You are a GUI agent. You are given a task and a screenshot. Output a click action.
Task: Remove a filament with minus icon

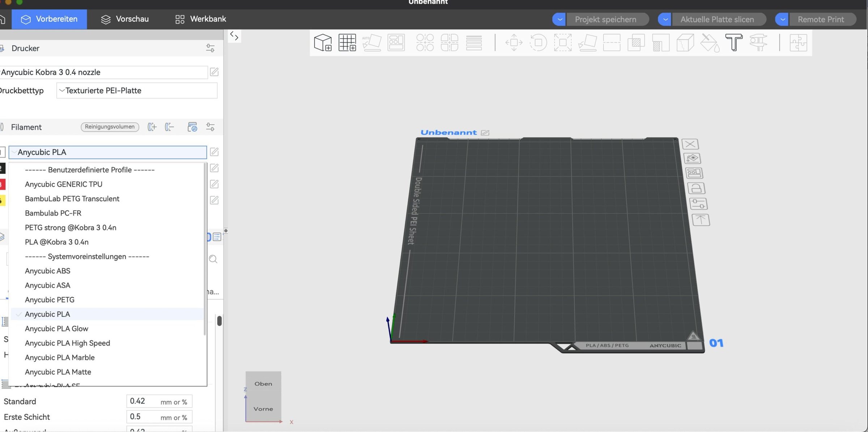click(169, 127)
